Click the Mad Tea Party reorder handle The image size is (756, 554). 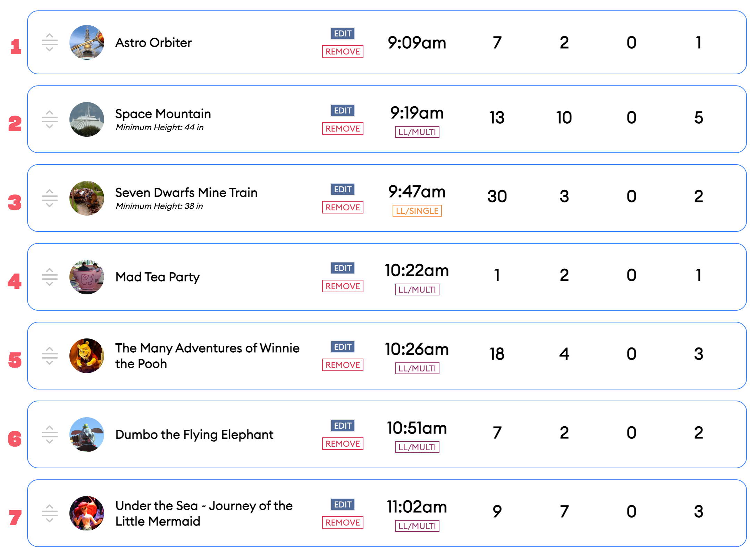(50, 277)
